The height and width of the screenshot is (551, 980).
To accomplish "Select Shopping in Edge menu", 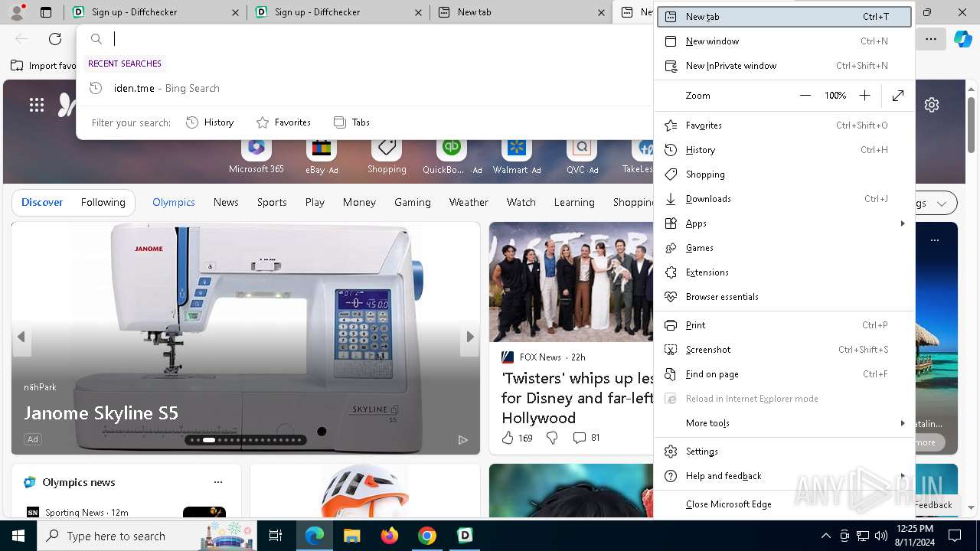I will point(785,174).
